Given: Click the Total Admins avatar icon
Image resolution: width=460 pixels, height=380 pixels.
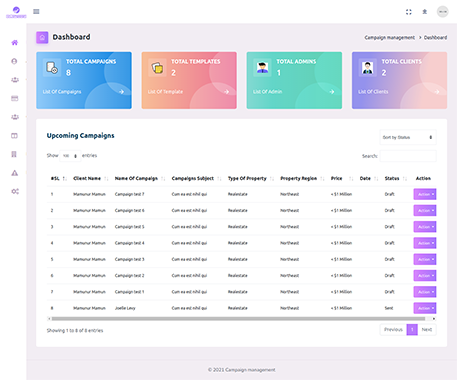Looking at the screenshot, I should 262,68.
